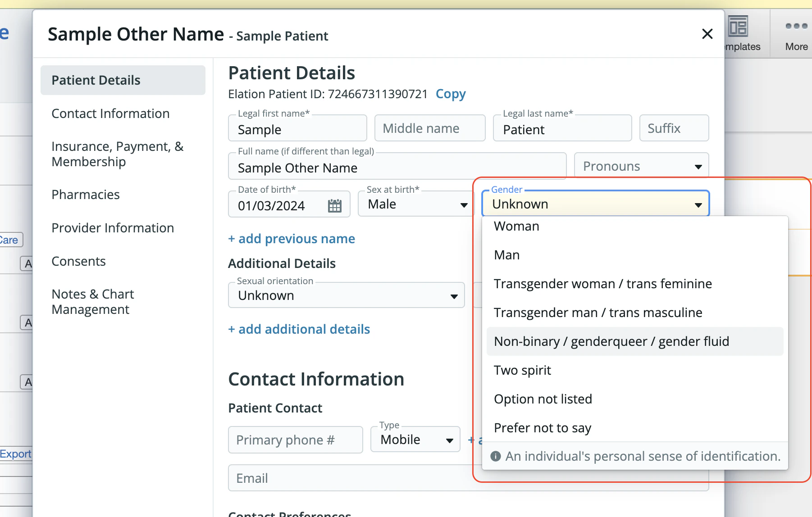Select Transgender woman / trans feminine
This screenshot has width=812, height=517.
[x=635, y=284]
